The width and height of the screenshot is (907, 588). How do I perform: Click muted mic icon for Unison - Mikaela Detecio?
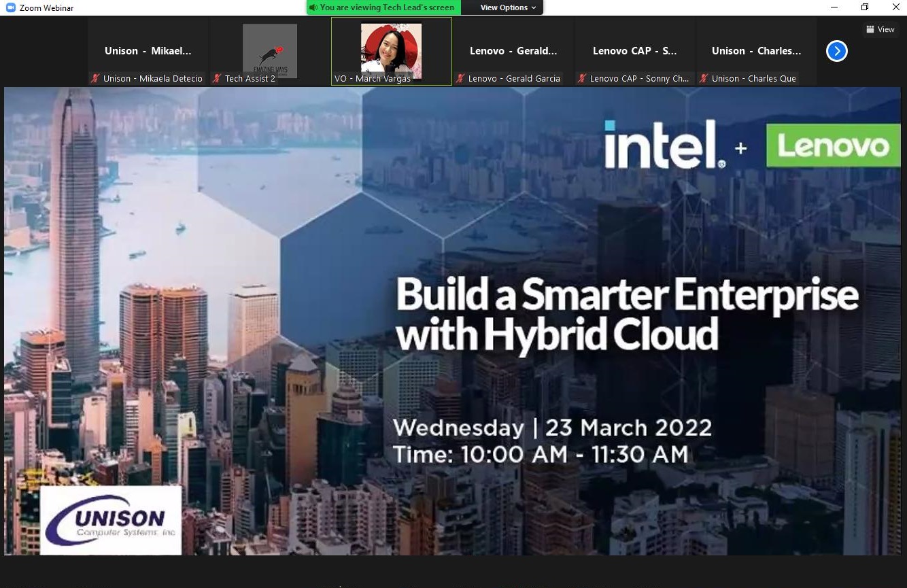tap(95, 79)
